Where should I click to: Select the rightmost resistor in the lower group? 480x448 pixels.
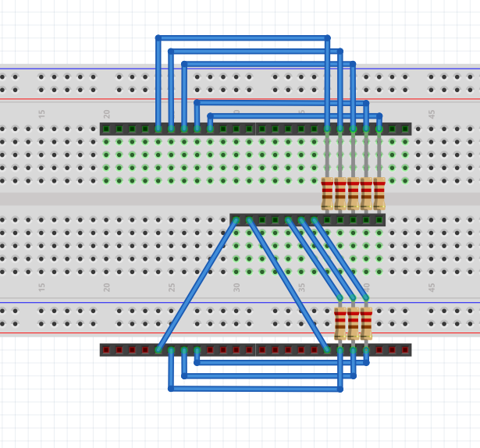(366, 322)
